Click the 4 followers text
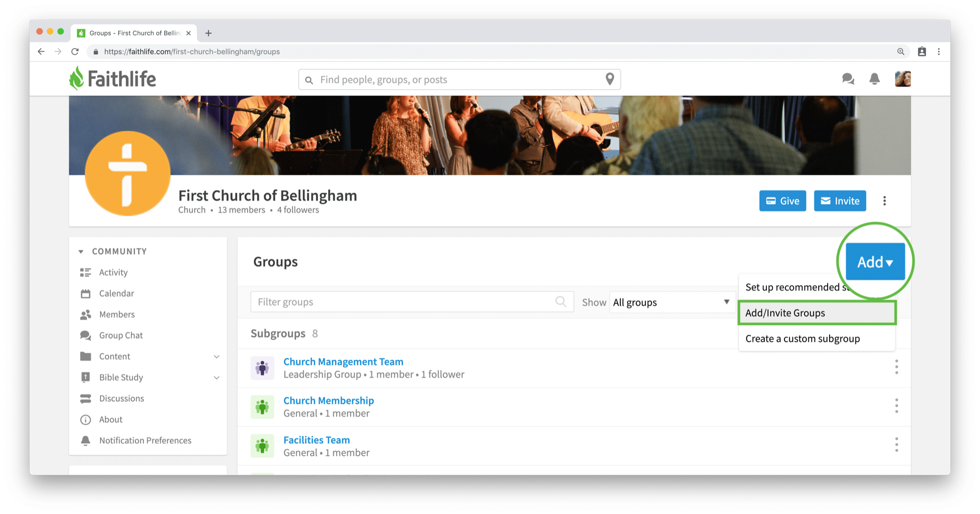Viewport: 980px width, 514px height. 298,210
